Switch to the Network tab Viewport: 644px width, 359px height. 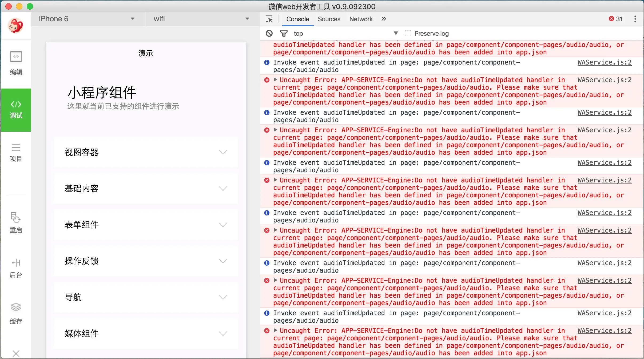pyautogui.click(x=361, y=19)
